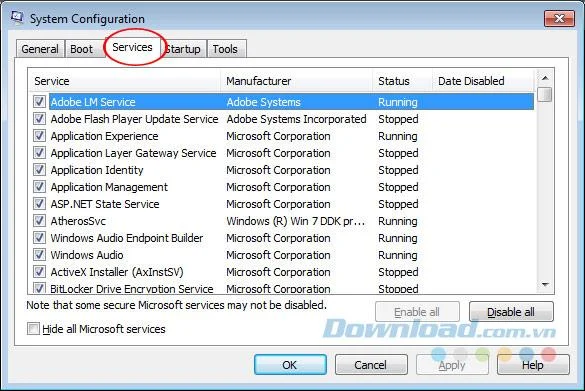Click the Disable all button
The image size is (585, 391).
(511, 312)
